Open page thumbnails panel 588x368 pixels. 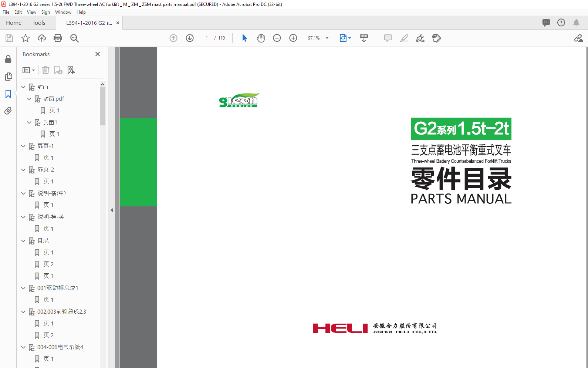tap(8, 77)
